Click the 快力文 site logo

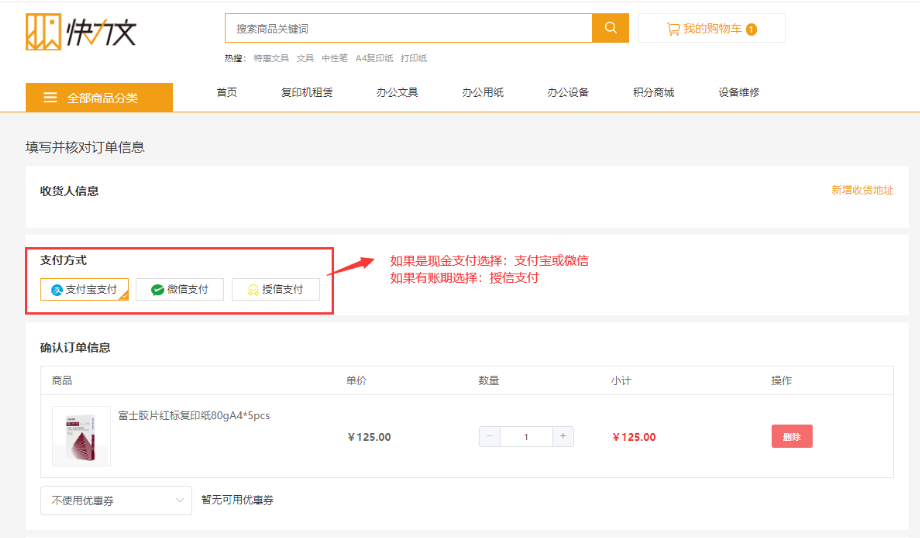pos(81,32)
